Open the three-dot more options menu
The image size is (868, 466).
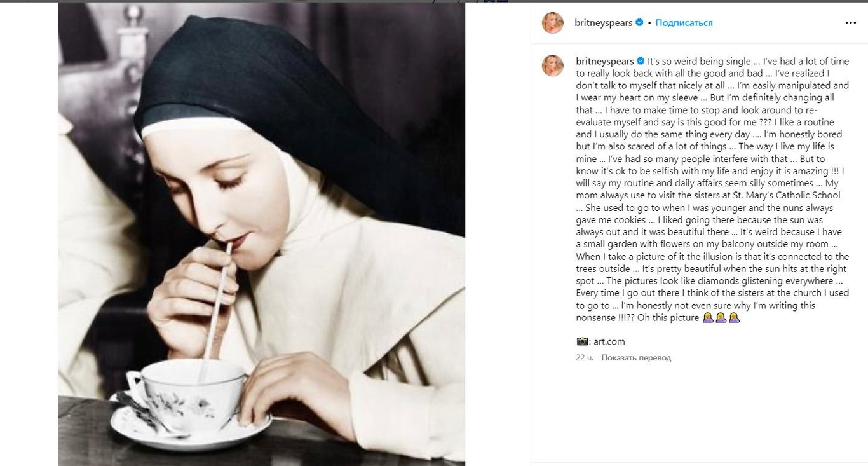850,23
